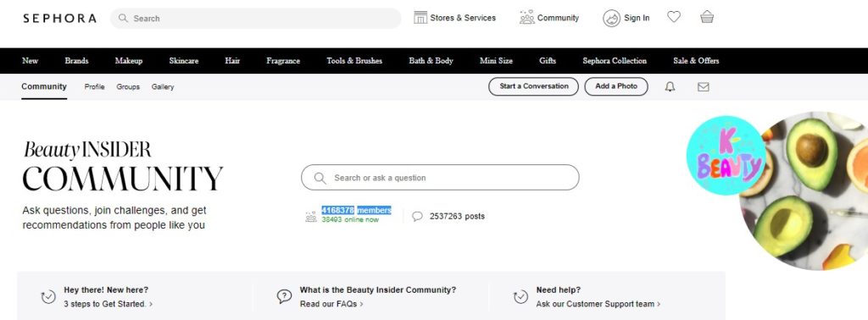The height and width of the screenshot is (320, 868).
Task: Select the Community tab in sub navigation
Action: point(44,86)
